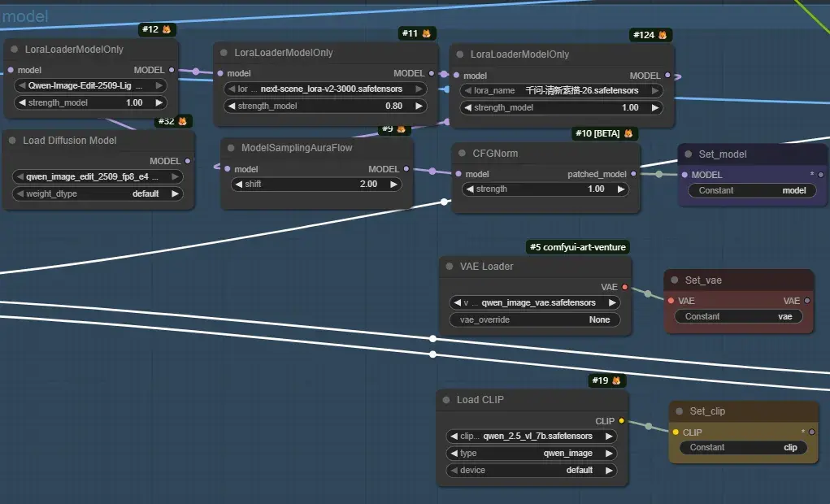Collapse the VAE Loader node
This screenshot has height=504, width=830.
point(450,267)
